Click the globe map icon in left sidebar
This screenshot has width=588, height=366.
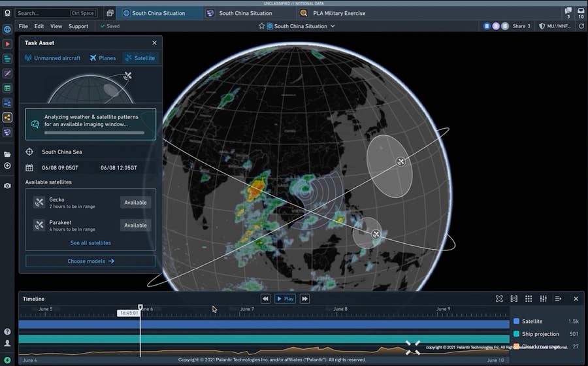7,29
